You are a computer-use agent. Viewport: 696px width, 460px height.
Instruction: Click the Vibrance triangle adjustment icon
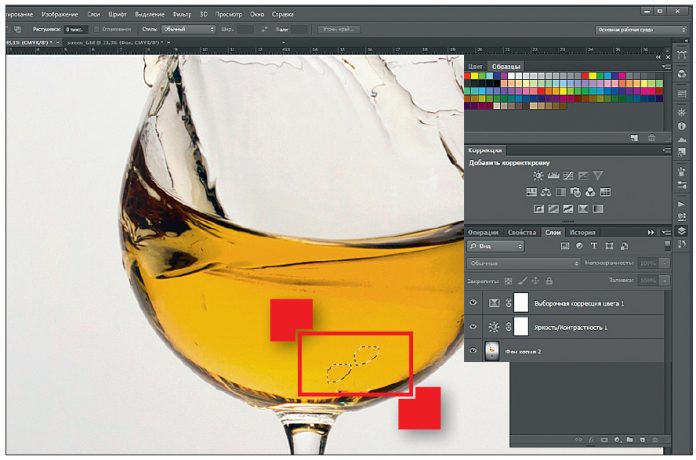tap(598, 175)
